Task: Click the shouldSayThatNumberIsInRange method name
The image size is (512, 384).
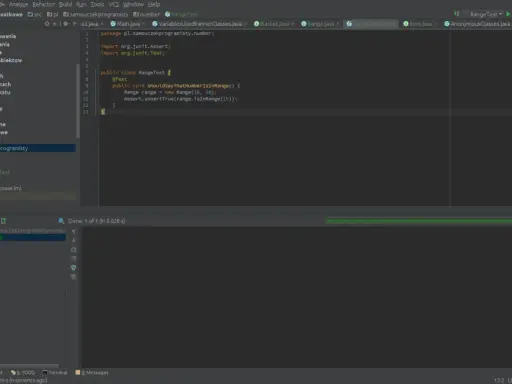Action: click(x=189, y=86)
